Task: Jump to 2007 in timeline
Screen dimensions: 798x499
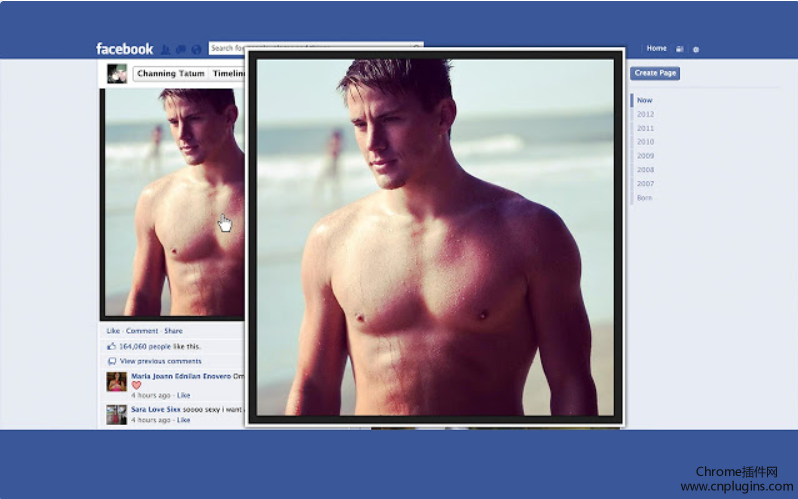Action: tap(645, 184)
